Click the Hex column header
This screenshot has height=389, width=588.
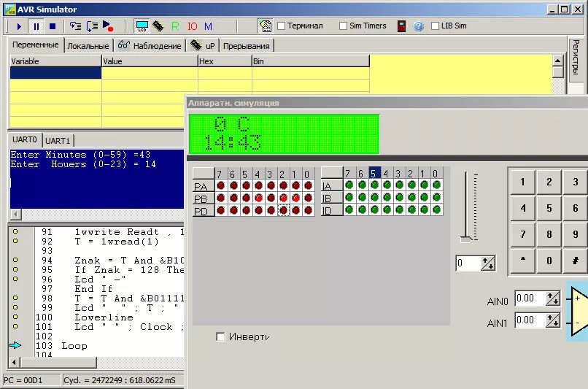coord(225,61)
